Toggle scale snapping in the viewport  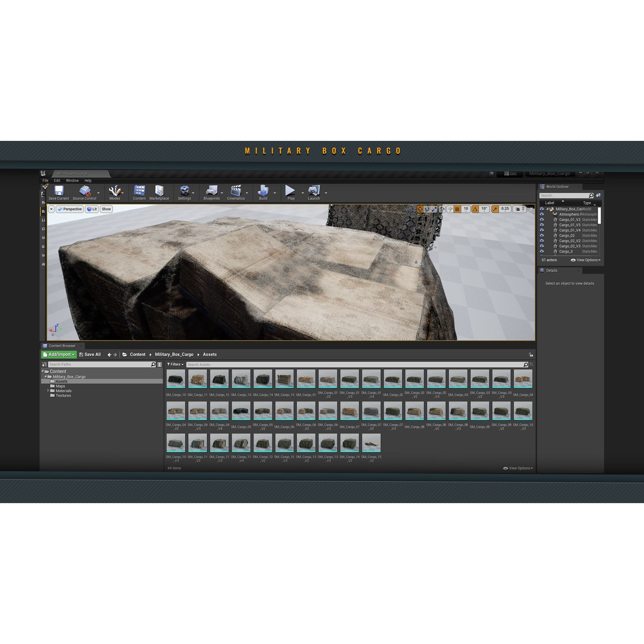(495, 209)
